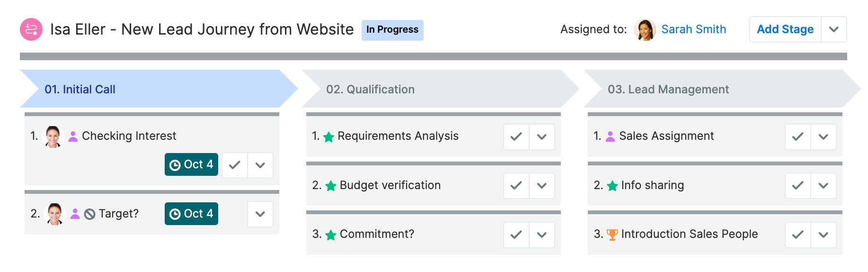Image resolution: width=868 pixels, height=272 pixels.
Task: Click the assignee avatar on Checking Interest
Action: coord(53,136)
